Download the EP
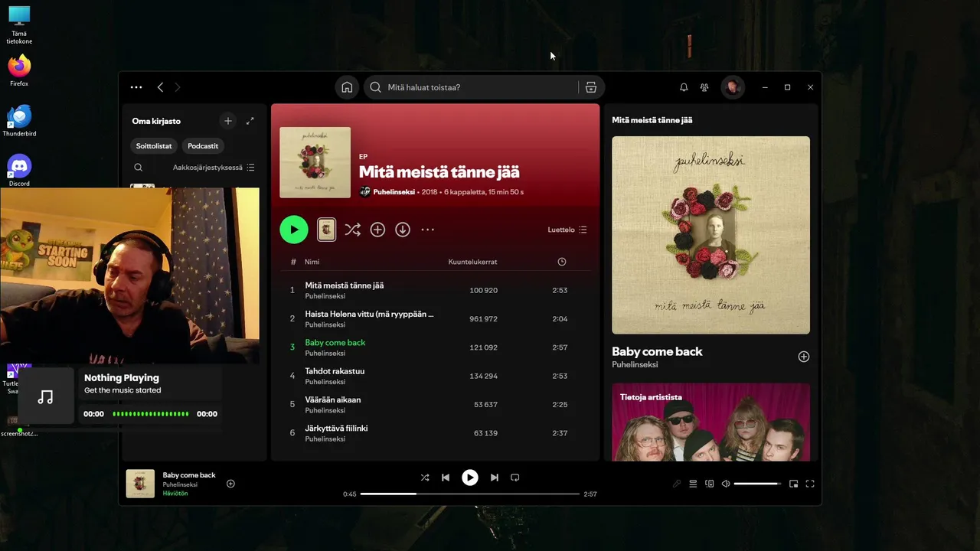The width and height of the screenshot is (980, 551). pyautogui.click(x=403, y=230)
